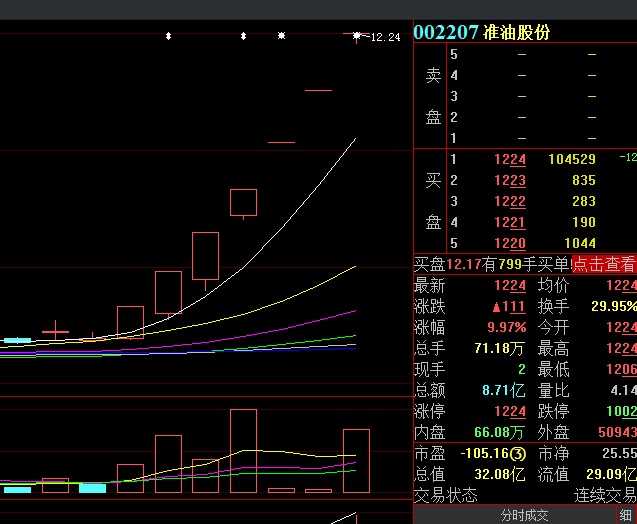Click the tallest volume bar in the volume panel

tap(243, 450)
